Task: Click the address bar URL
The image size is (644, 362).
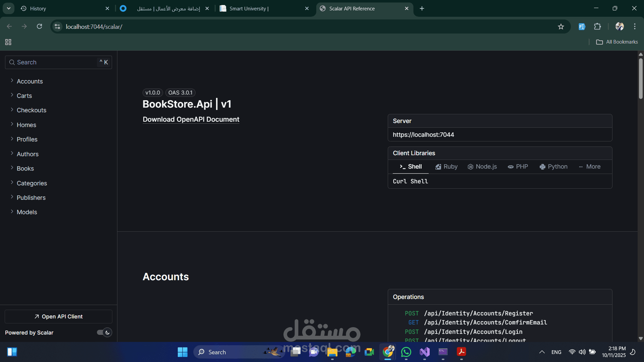Action: [x=94, y=26]
